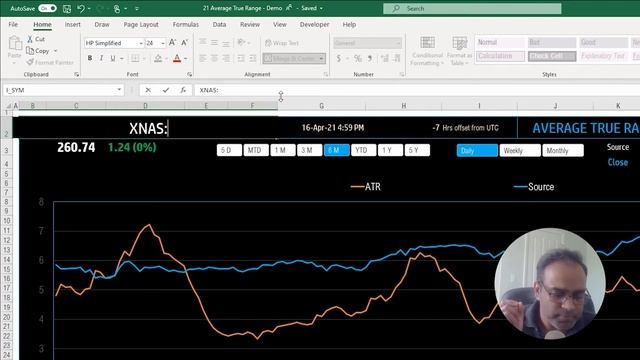The image size is (640, 360).
Task: Expand the Font Color dropdown arrow
Action: click(x=186, y=59)
